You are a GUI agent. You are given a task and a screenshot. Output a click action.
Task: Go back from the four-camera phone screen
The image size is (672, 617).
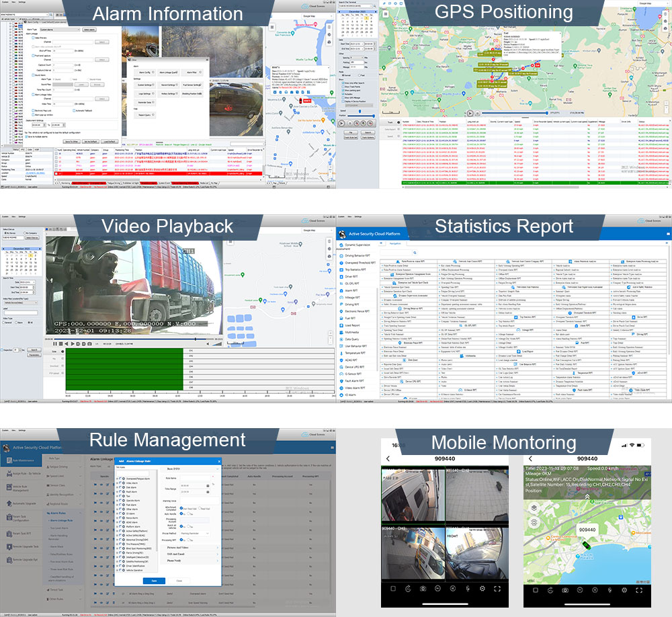(x=388, y=459)
